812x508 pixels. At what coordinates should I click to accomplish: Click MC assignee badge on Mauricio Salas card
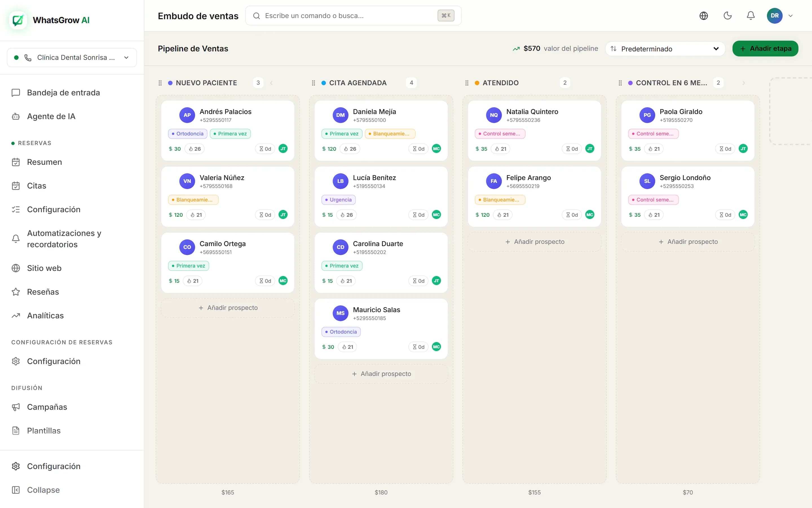pos(436,347)
